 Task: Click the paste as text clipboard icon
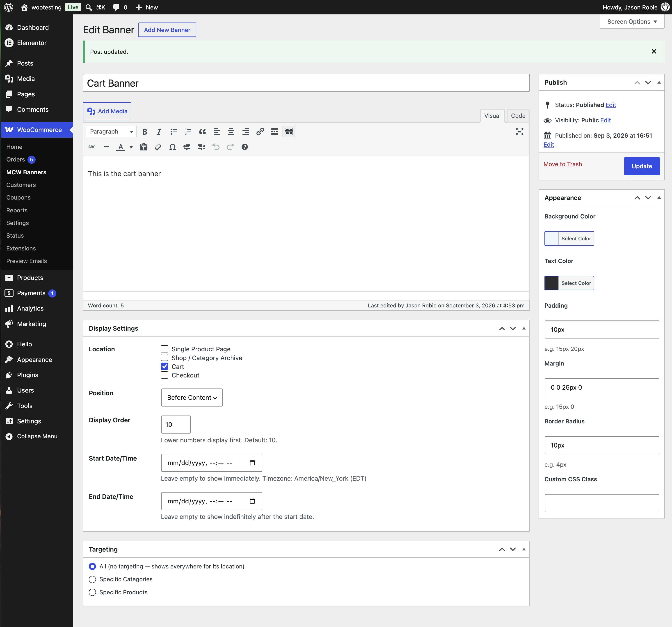144,147
